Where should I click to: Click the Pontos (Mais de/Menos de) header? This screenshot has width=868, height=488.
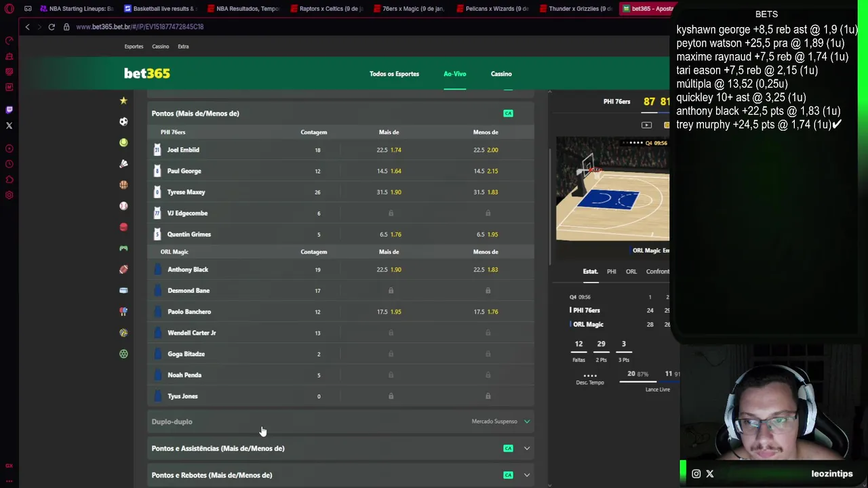click(341, 113)
